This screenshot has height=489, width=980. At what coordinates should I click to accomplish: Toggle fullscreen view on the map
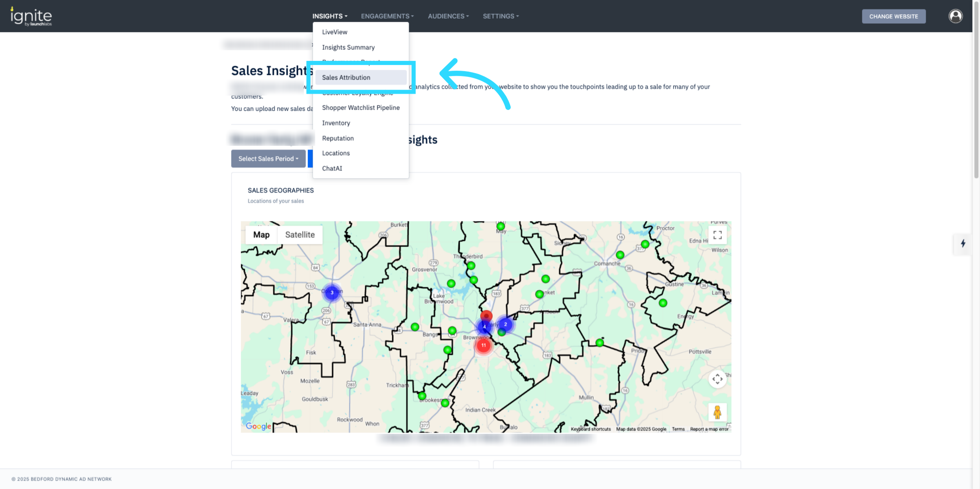point(717,235)
